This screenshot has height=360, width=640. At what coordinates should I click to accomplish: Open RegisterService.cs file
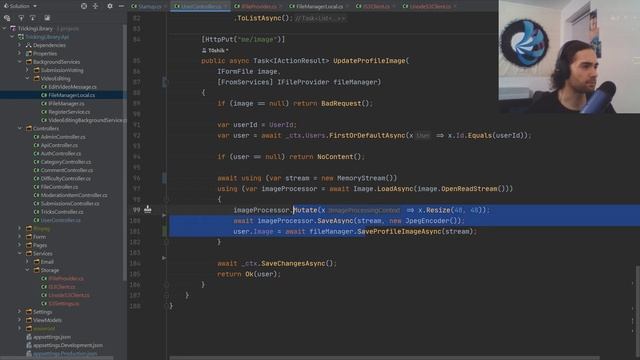[x=69, y=112]
